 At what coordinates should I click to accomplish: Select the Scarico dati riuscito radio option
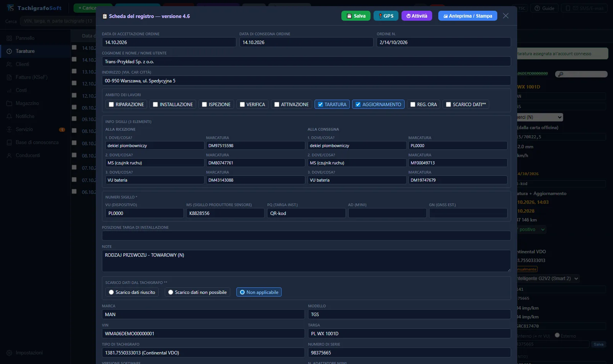(x=111, y=292)
